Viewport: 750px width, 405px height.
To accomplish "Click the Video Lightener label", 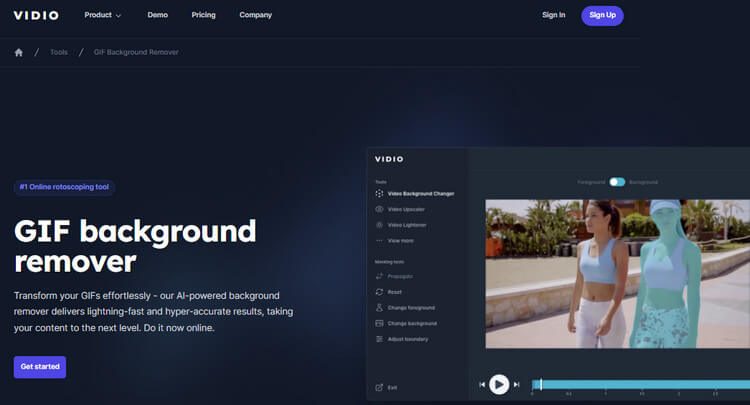I will (x=407, y=225).
